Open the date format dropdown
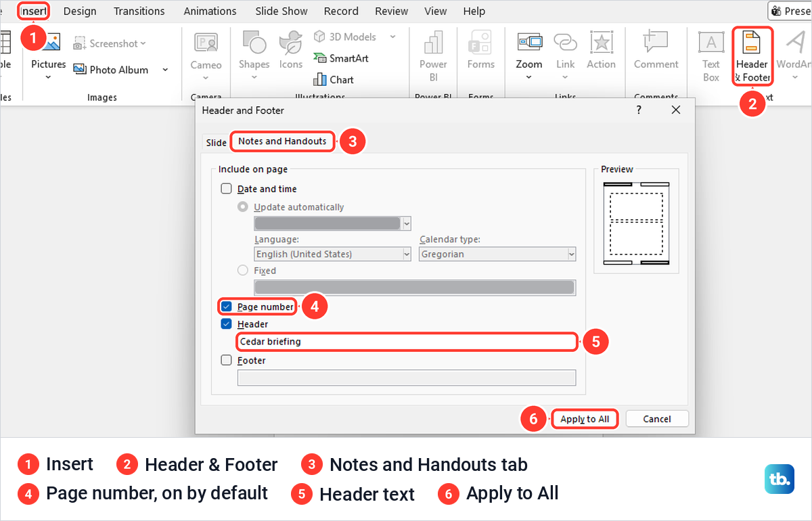 tap(407, 223)
